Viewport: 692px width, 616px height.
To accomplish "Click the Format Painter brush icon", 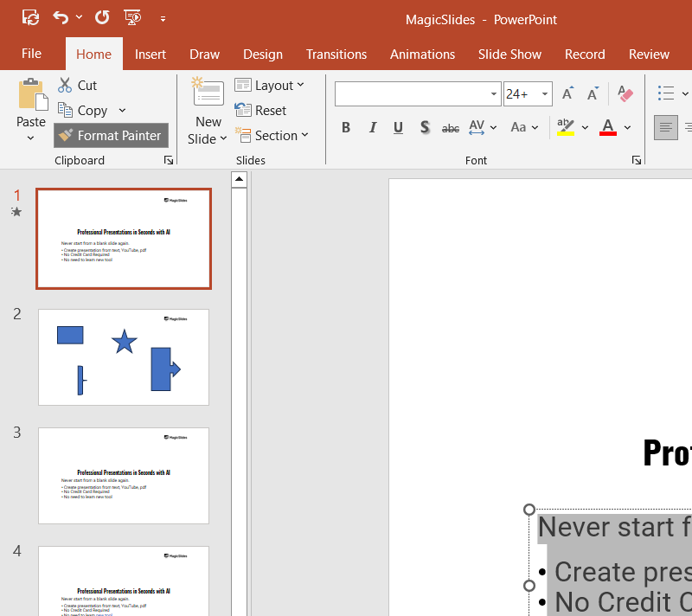I will click(x=66, y=136).
